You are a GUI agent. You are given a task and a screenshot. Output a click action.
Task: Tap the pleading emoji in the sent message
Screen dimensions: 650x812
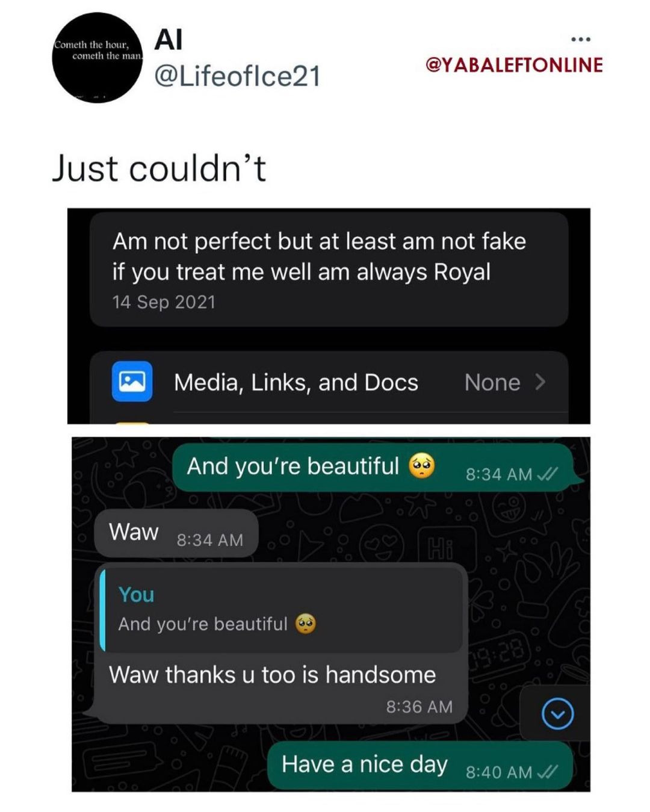422,466
